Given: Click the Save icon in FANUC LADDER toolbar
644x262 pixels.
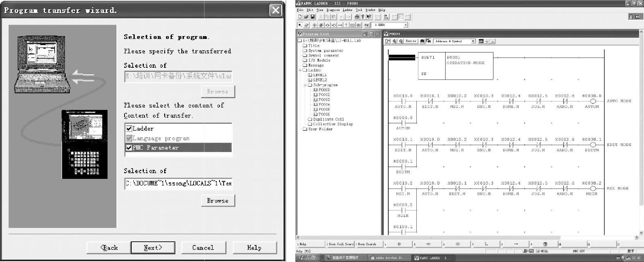Looking at the screenshot, I should tap(312, 17).
